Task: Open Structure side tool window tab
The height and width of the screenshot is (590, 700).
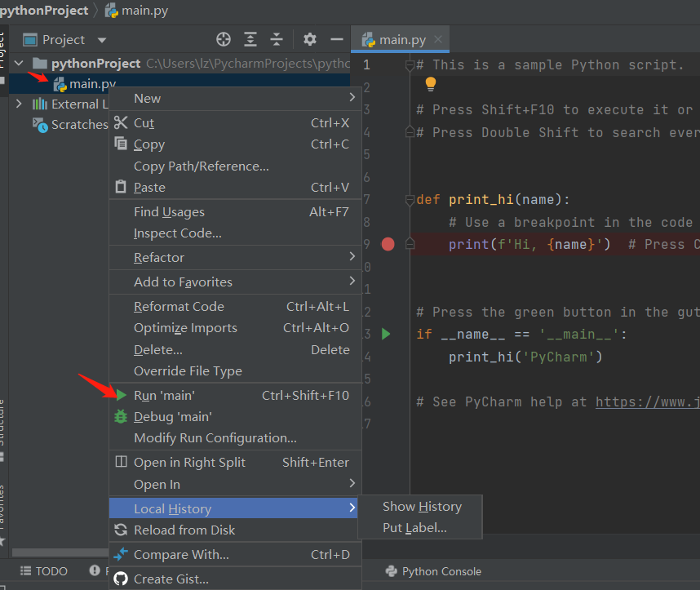Action: 2,430
